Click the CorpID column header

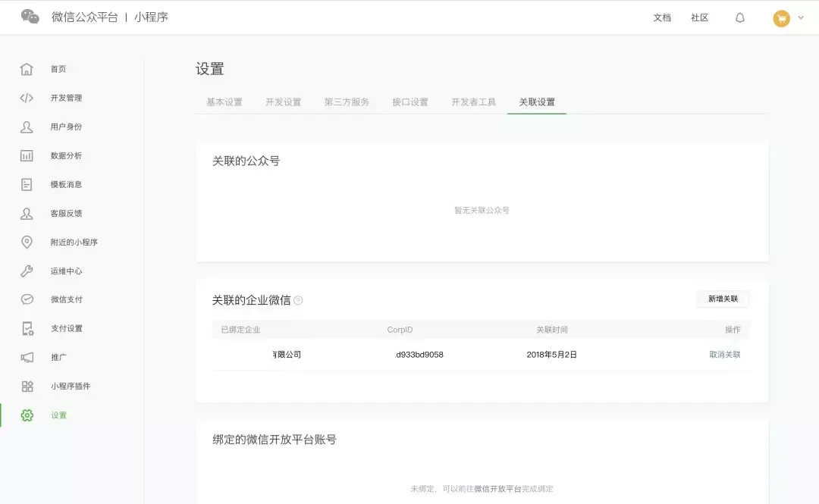coord(400,330)
